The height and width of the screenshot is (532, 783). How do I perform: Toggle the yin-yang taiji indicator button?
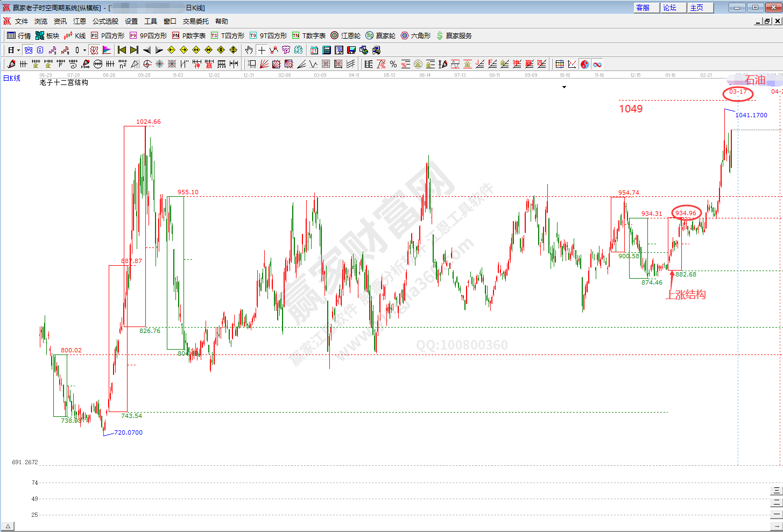coord(585,64)
